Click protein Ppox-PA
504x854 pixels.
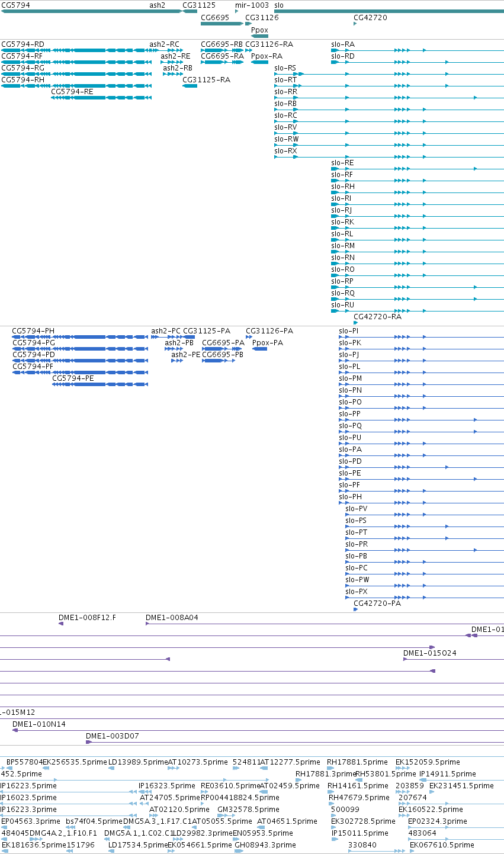268,343
